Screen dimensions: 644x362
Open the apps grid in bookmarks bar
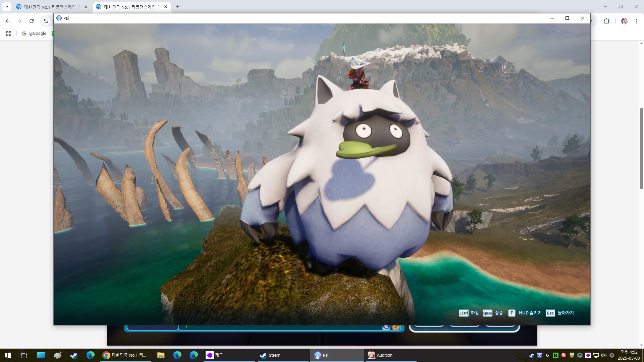point(9,34)
